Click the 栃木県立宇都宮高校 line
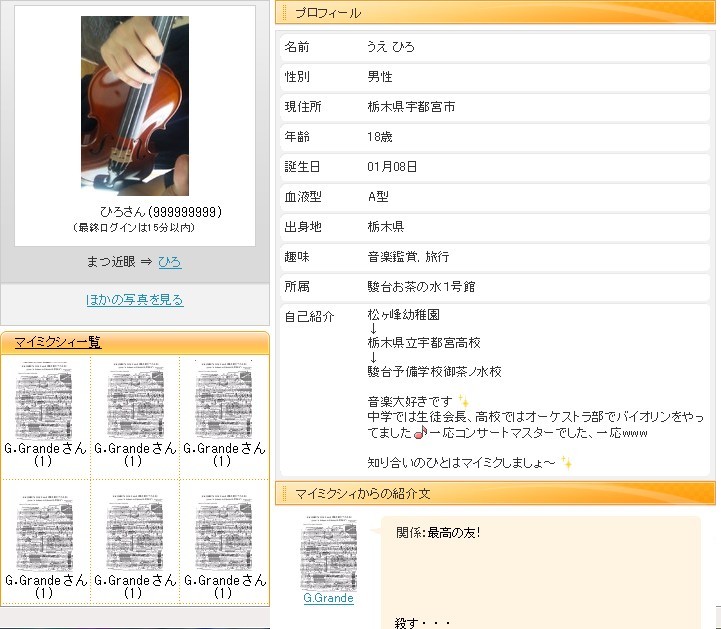 pos(424,343)
